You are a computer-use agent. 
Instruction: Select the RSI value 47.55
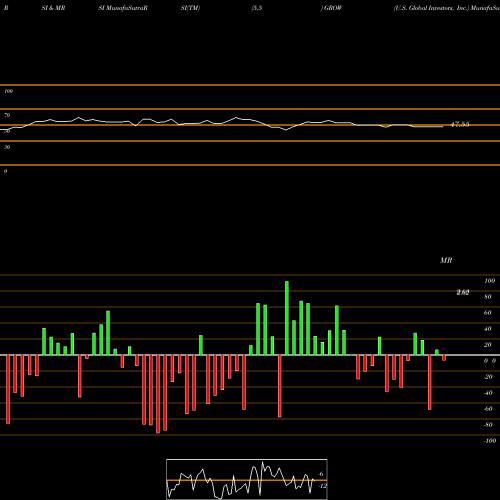[x=460, y=124]
